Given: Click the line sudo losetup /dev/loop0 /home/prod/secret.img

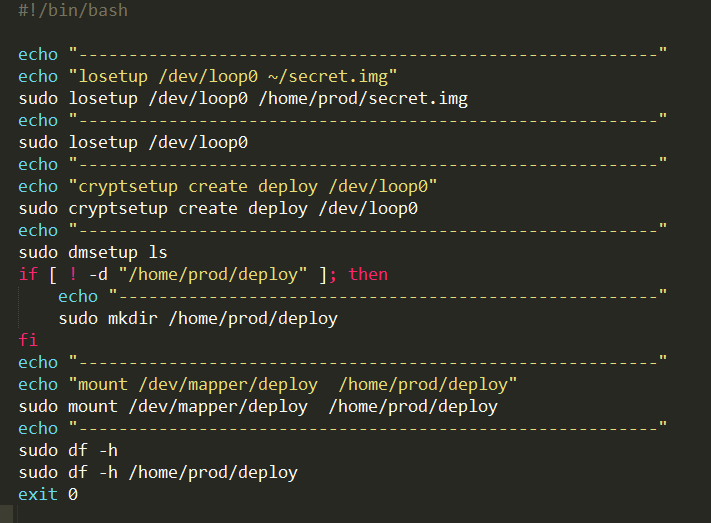Looking at the screenshot, I should 243,98.
